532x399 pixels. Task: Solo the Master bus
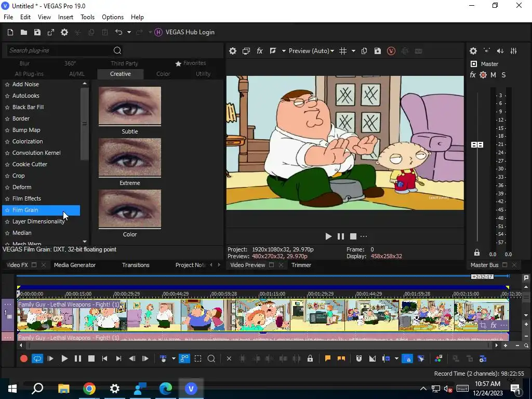click(x=503, y=75)
